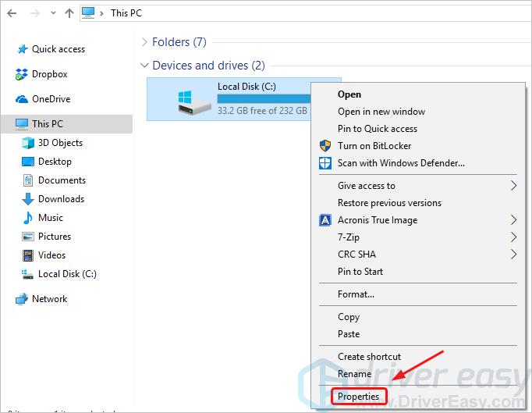The image size is (532, 413).
Task: Click the Dropbox icon in sidebar
Action: (x=21, y=74)
